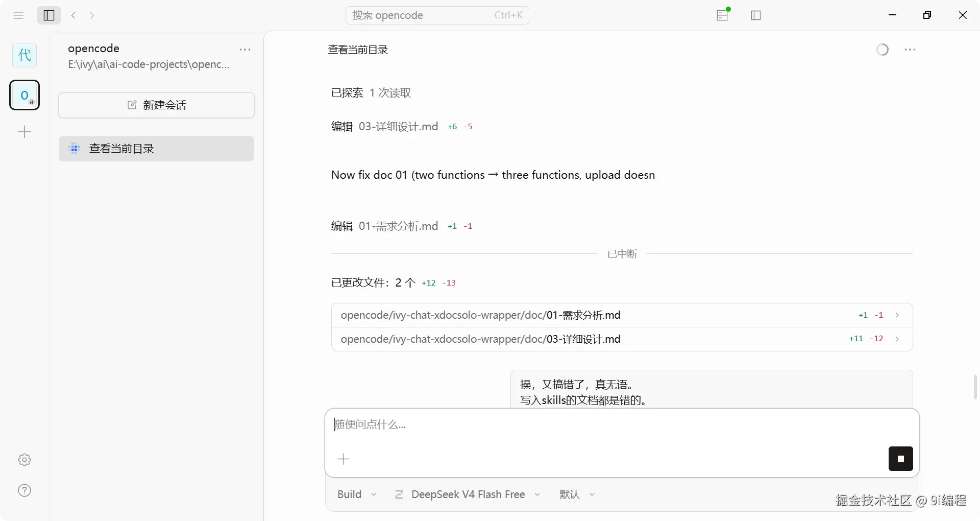Viewport: 980px width, 521px height.
Task: Add attachment with plus icon in composer
Action: [344, 459]
